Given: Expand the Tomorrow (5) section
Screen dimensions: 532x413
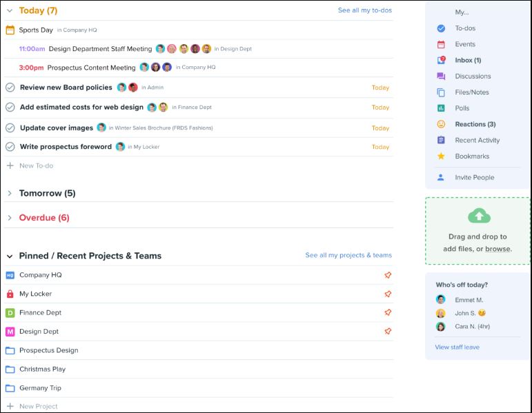Looking at the screenshot, I should pyautogui.click(x=10, y=193).
